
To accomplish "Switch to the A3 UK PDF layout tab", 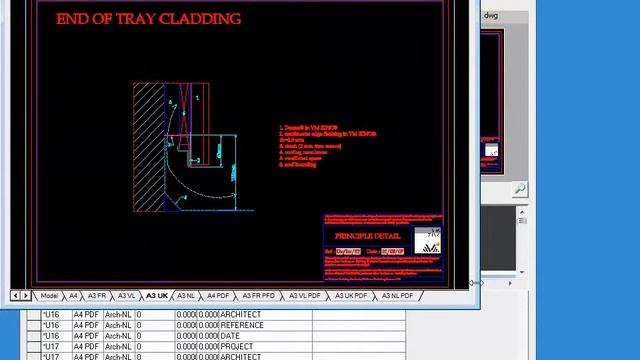I will [351, 296].
